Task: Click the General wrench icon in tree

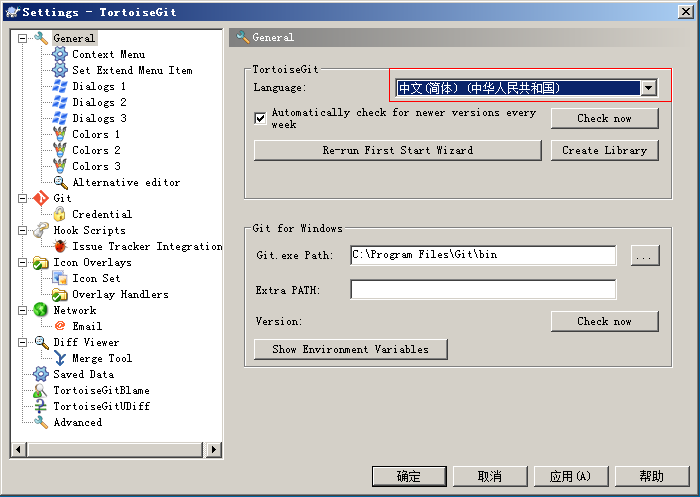Action: tap(41, 38)
